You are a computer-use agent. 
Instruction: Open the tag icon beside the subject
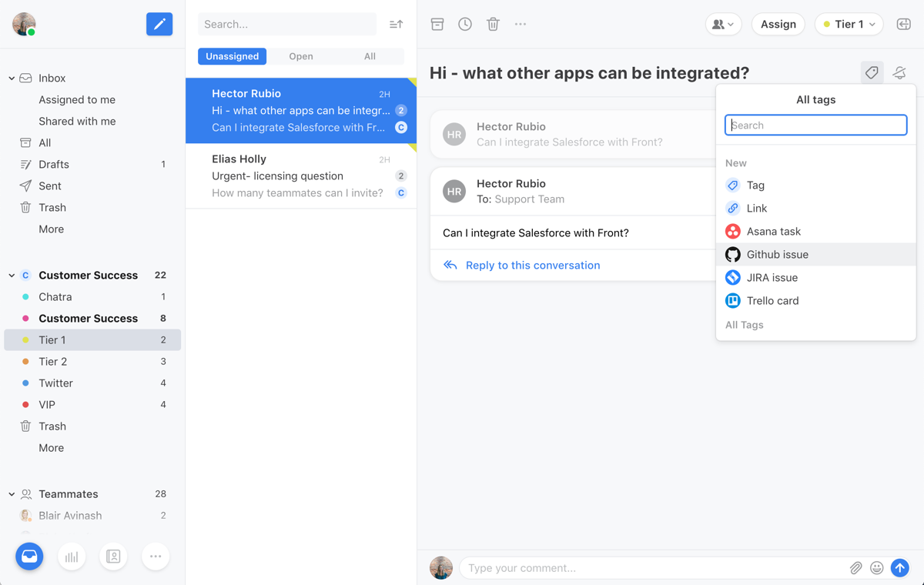pyautogui.click(x=872, y=72)
